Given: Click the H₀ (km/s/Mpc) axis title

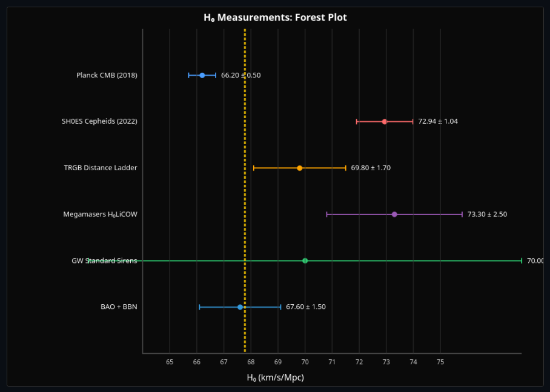Looking at the screenshot, I should point(274,377).
